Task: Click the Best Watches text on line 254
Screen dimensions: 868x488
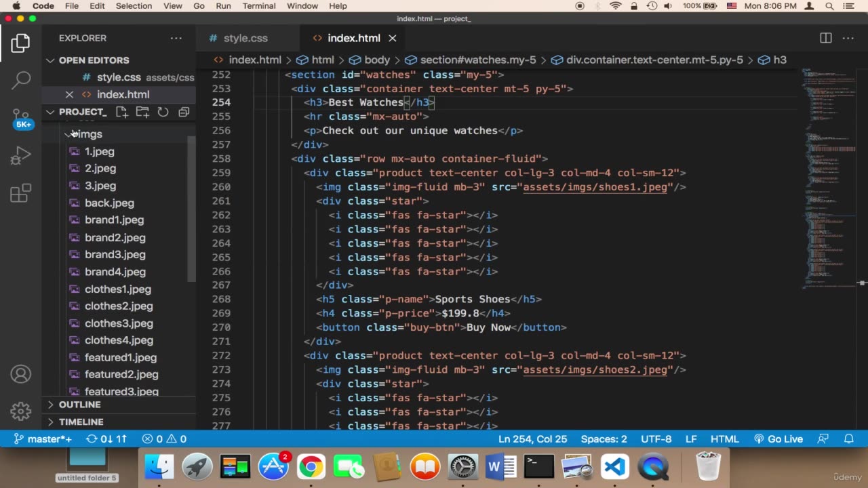Action: click(366, 102)
